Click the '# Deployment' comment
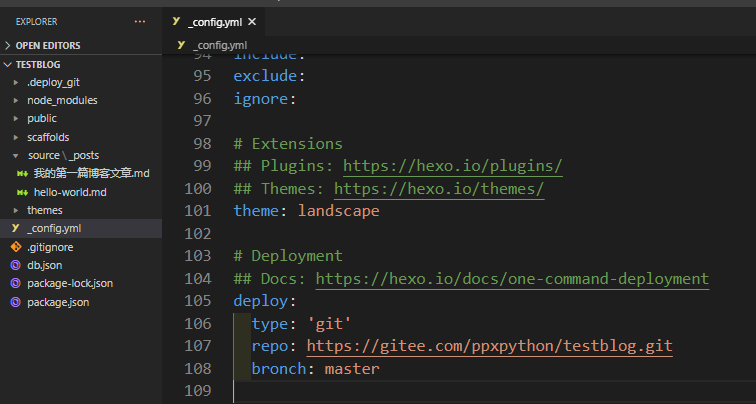Image resolution: width=756 pixels, height=404 pixels. pos(288,256)
